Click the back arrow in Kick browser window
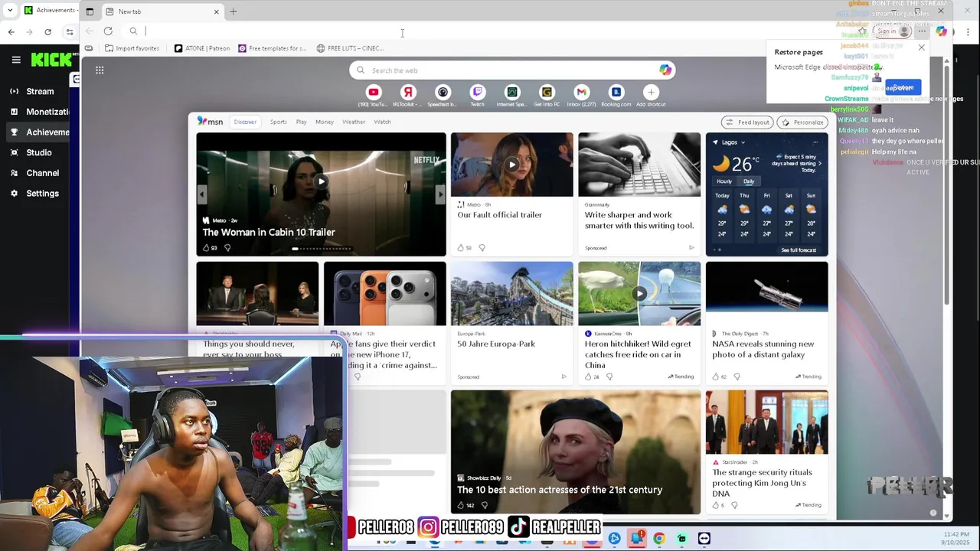Viewport: 980px width, 551px height. click(x=11, y=31)
